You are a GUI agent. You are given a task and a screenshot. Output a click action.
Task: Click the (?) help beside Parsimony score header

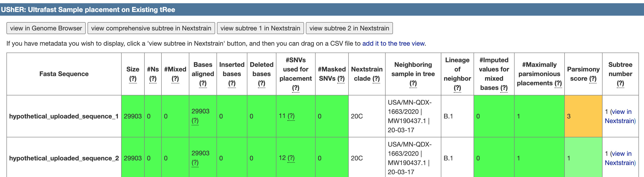click(x=593, y=79)
